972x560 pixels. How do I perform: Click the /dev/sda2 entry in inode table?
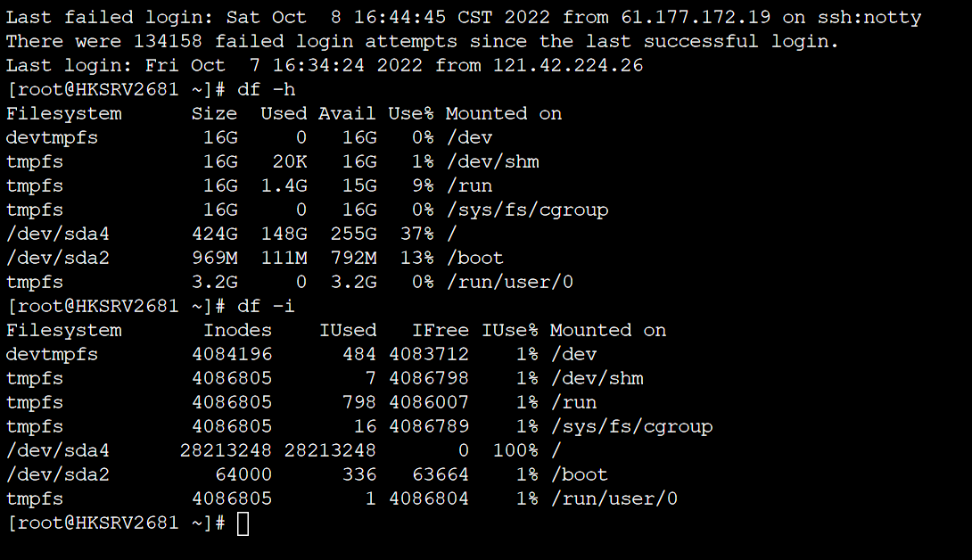(x=58, y=474)
